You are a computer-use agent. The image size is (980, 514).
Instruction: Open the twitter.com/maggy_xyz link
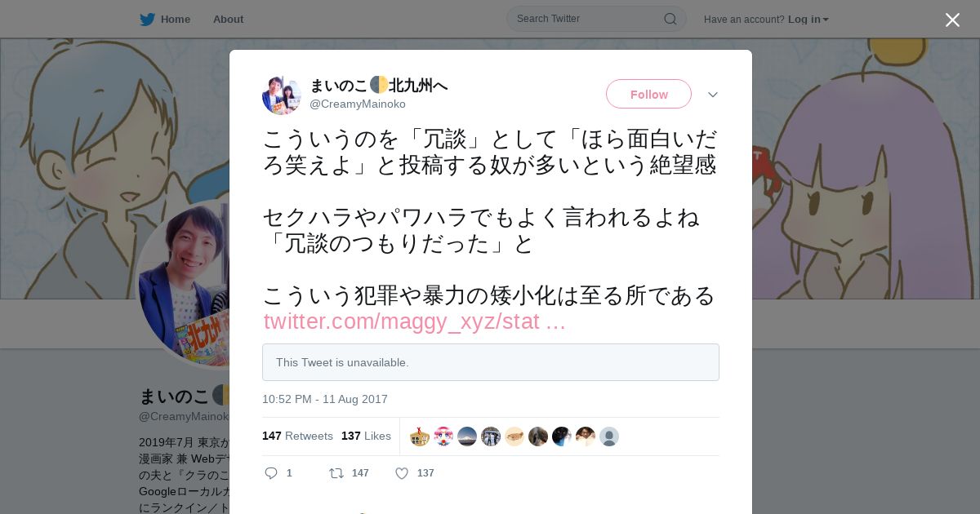414,321
